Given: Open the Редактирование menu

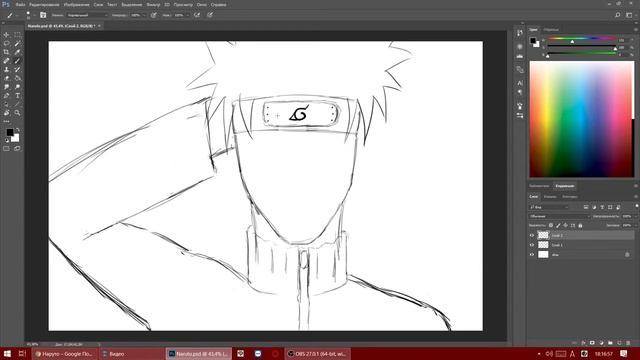Looking at the screenshot, I should coord(44,5).
